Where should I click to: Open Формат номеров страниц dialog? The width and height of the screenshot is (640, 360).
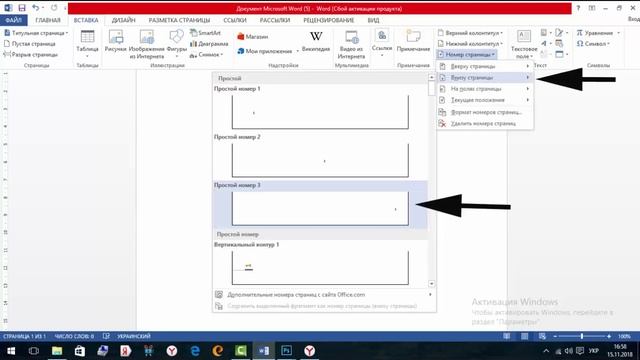(x=485, y=112)
